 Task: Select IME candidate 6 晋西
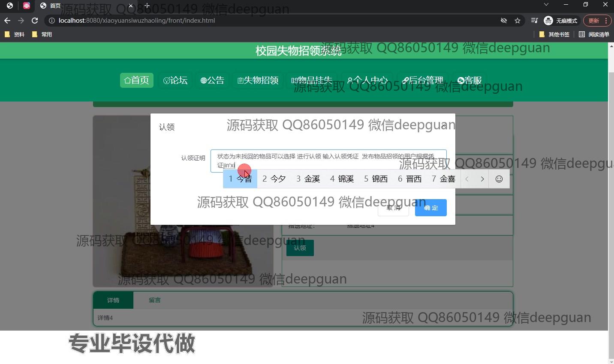409,179
